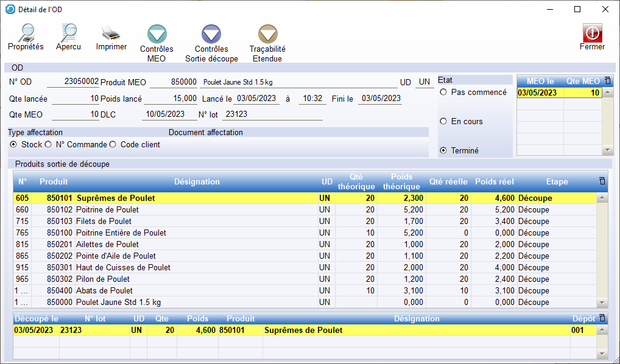Screen dimensions: 620x364
Task: Click the Apercu preview icon
Action: tap(68, 33)
